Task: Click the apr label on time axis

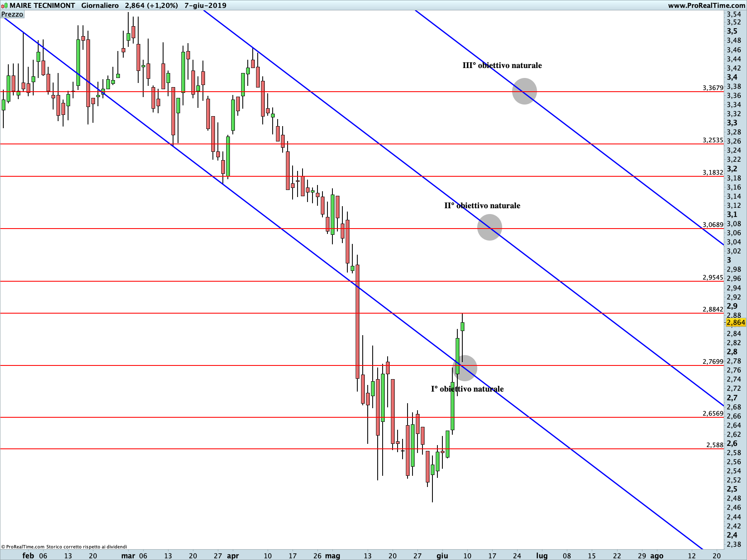Action: pos(233,555)
